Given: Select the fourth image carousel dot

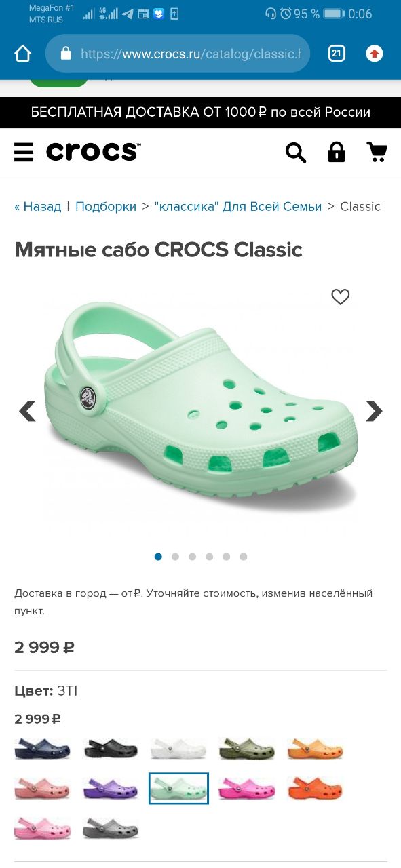Looking at the screenshot, I should [209, 557].
